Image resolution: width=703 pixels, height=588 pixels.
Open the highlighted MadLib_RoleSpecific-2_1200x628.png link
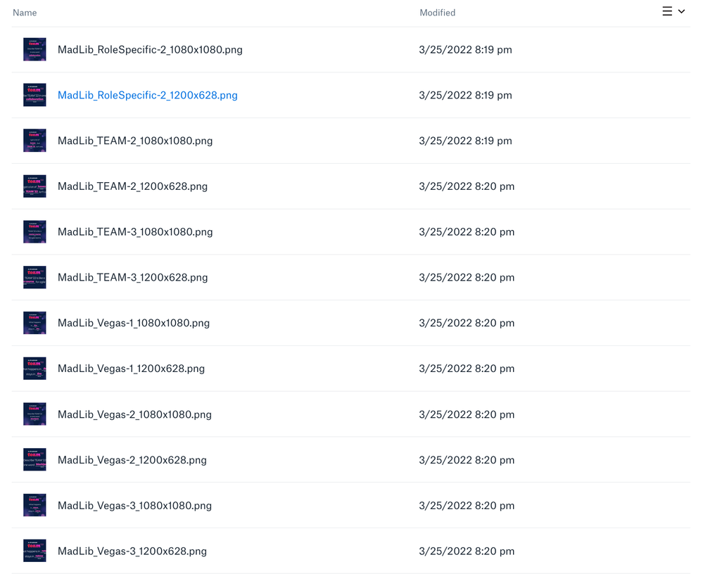tap(147, 95)
